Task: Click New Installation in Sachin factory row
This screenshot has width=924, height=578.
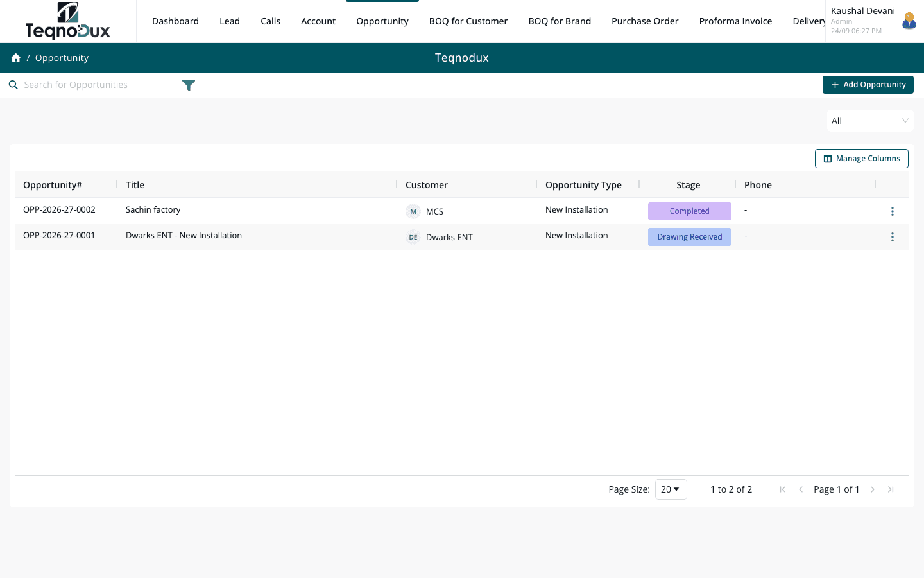Action: (576, 210)
